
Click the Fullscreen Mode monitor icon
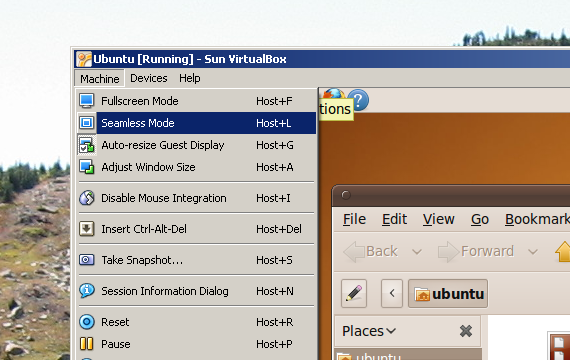(x=87, y=101)
